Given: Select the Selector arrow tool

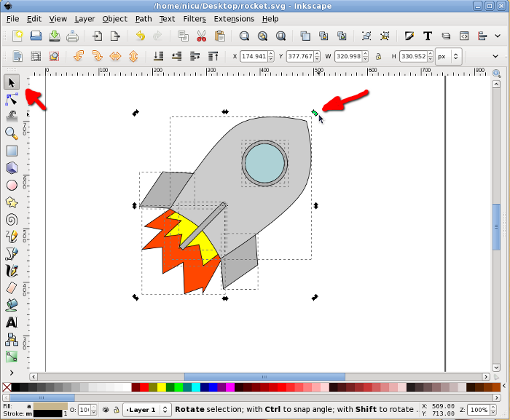Looking at the screenshot, I should coord(12,82).
